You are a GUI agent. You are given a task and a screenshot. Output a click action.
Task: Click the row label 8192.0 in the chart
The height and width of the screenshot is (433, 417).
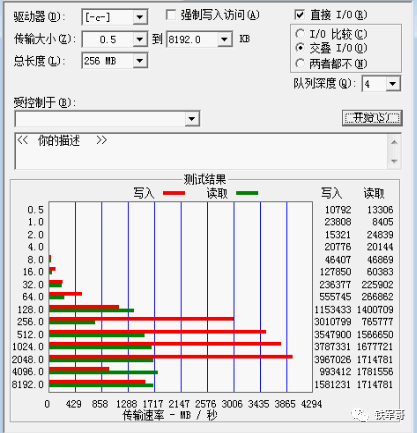[28, 385]
